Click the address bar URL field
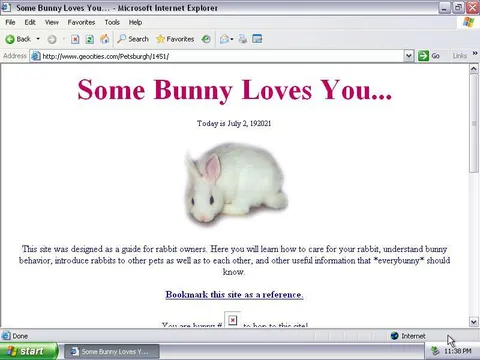The image size is (480, 360). pyautogui.click(x=222, y=56)
